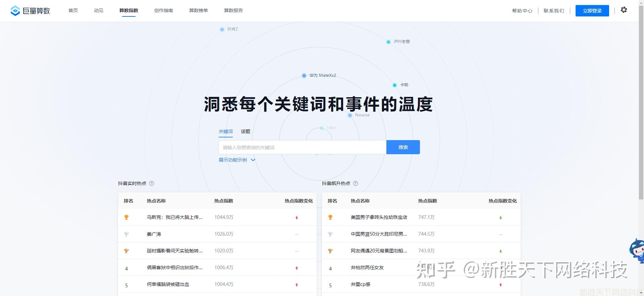Open 联系我们 link
The image size is (644, 296).
(554, 11)
